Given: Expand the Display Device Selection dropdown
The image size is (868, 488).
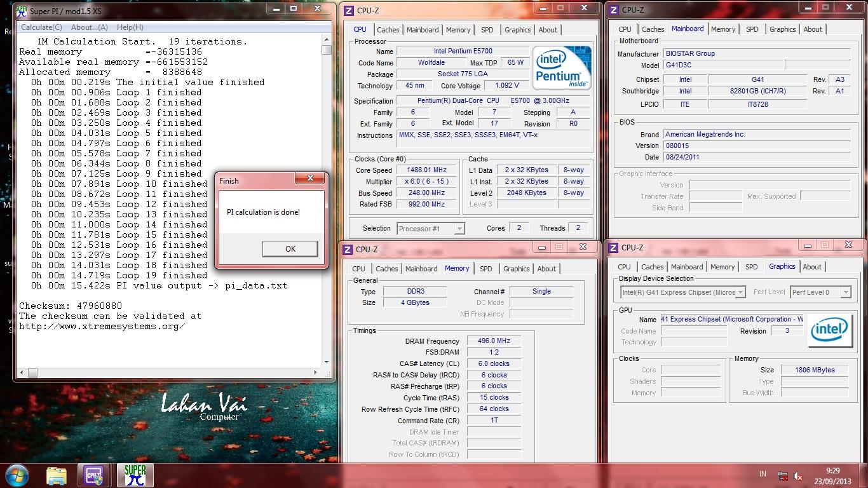Looking at the screenshot, I should point(682,292).
